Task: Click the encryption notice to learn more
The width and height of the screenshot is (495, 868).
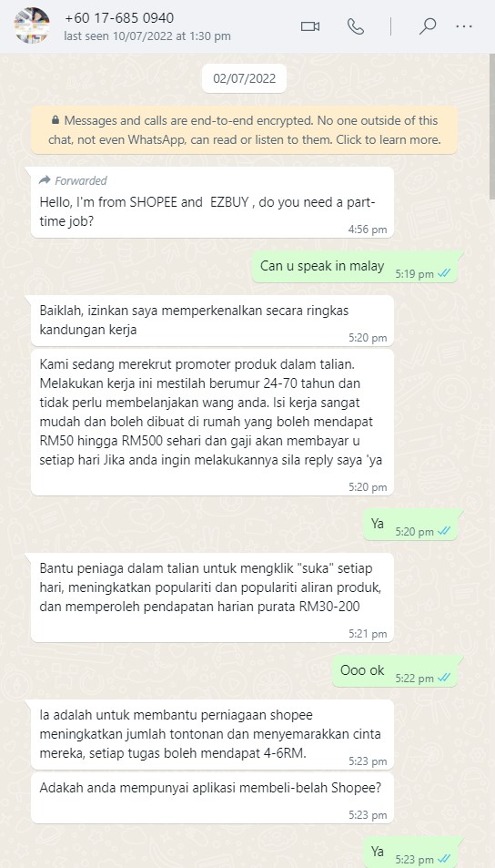Action: tap(244, 130)
